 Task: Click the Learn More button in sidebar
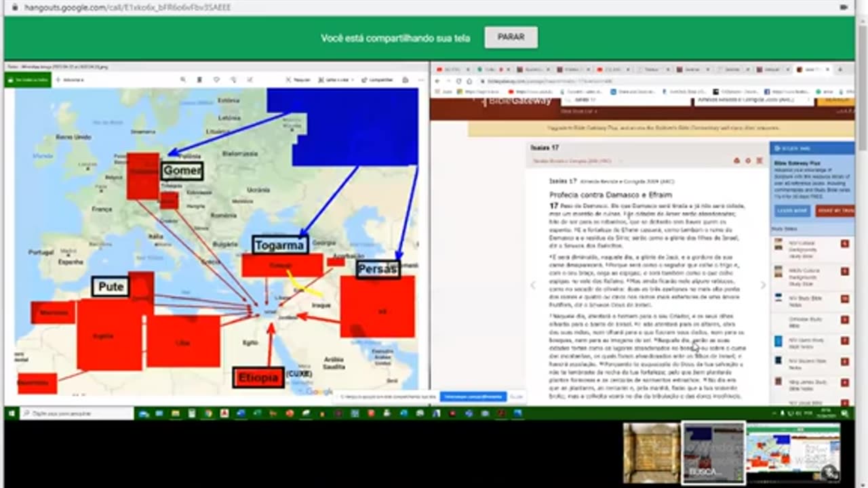tap(793, 211)
